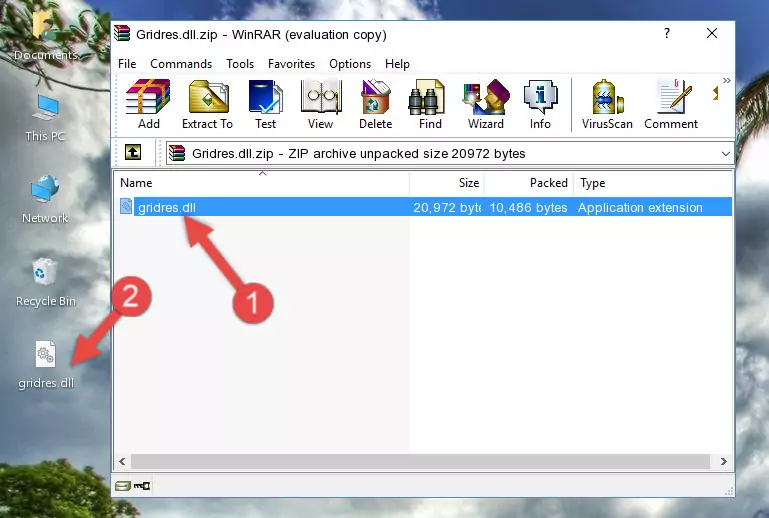Start the VirusScan tool
The width and height of the screenshot is (769, 518).
[x=607, y=104]
